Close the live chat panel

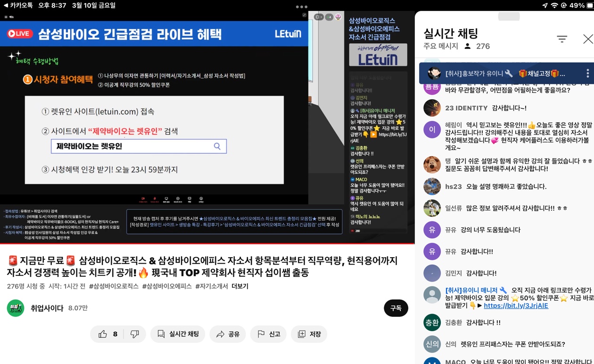[588, 39]
